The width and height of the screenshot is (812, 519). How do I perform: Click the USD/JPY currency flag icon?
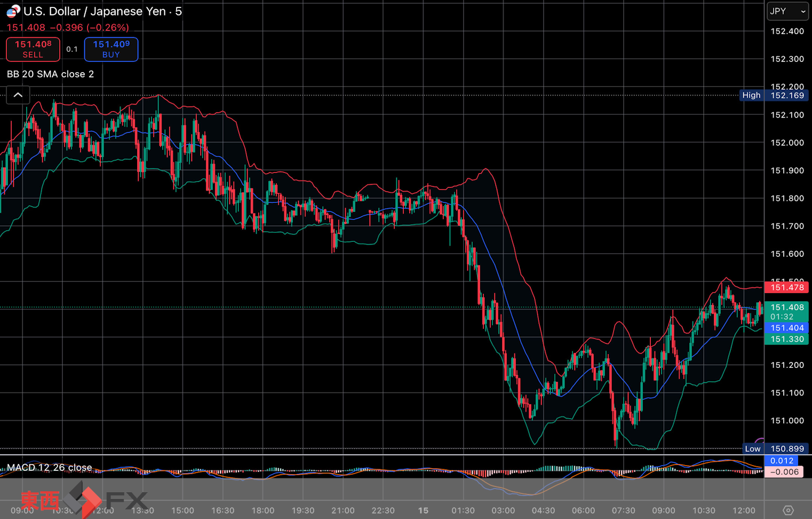(13, 11)
